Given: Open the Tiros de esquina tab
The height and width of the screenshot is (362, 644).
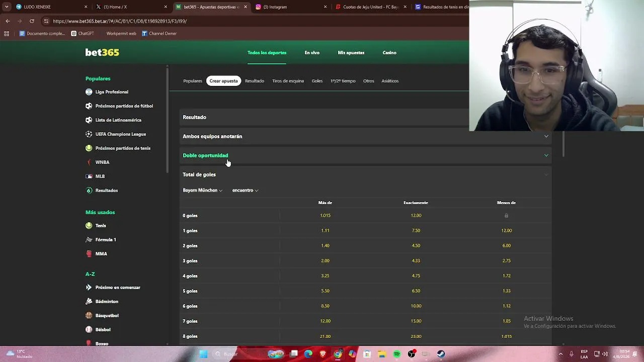Looking at the screenshot, I should click(x=288, y=81).
